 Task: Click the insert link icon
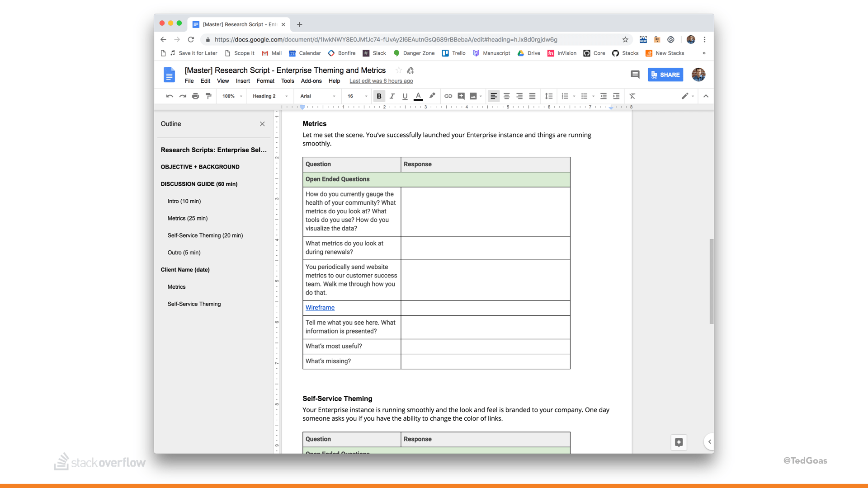pos(448,96)
